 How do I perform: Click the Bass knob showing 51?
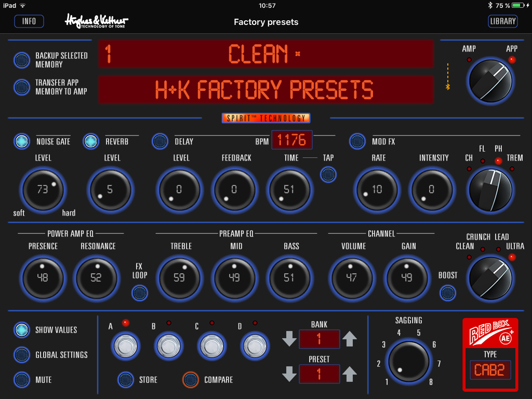click(x=289, y=278)
